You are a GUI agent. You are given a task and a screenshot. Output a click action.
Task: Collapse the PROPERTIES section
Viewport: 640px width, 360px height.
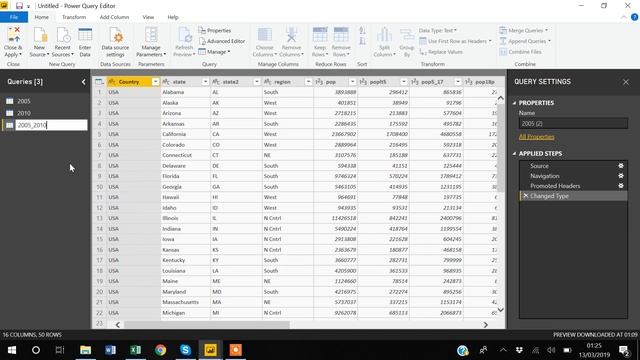(514, 103)
